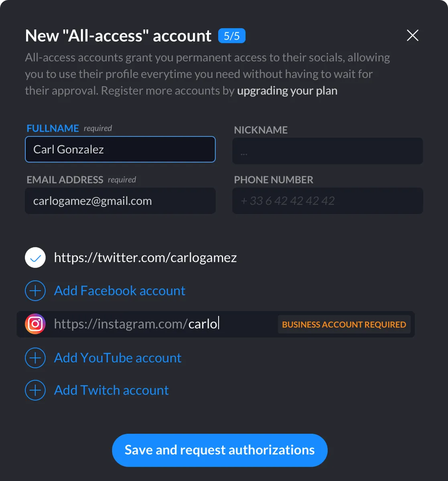The height and width of the screenshot is (481, 448).
Task: Click the plus icon for Twitch account
Action: pos(35,390)
